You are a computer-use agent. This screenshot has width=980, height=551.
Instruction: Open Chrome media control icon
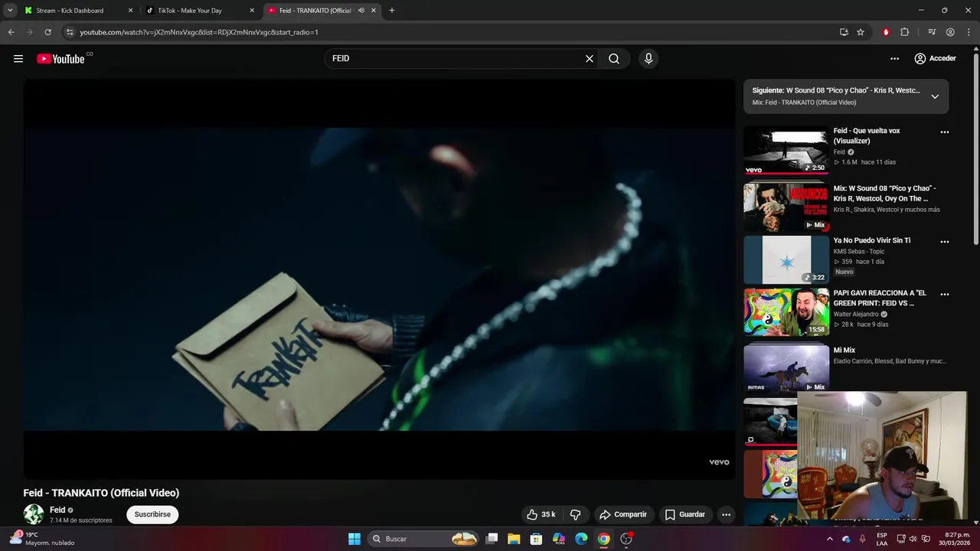(932, 32)
